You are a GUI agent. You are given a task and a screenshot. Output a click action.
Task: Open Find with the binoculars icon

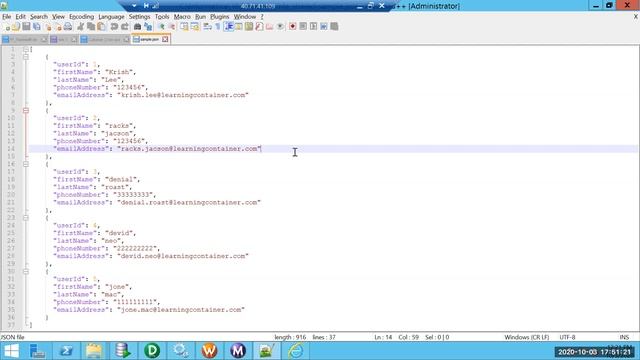[x=138, y=27]
